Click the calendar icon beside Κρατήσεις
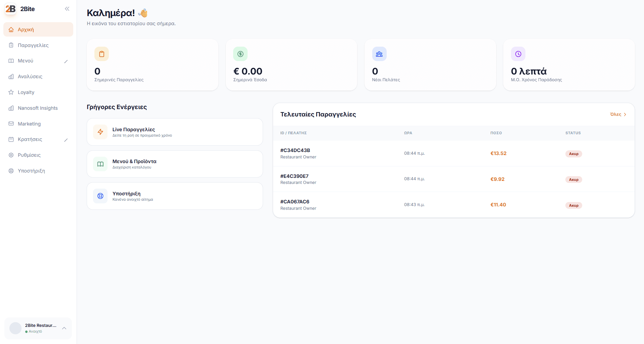The height and width of the screenshot is (344, 644). (11, 139)
